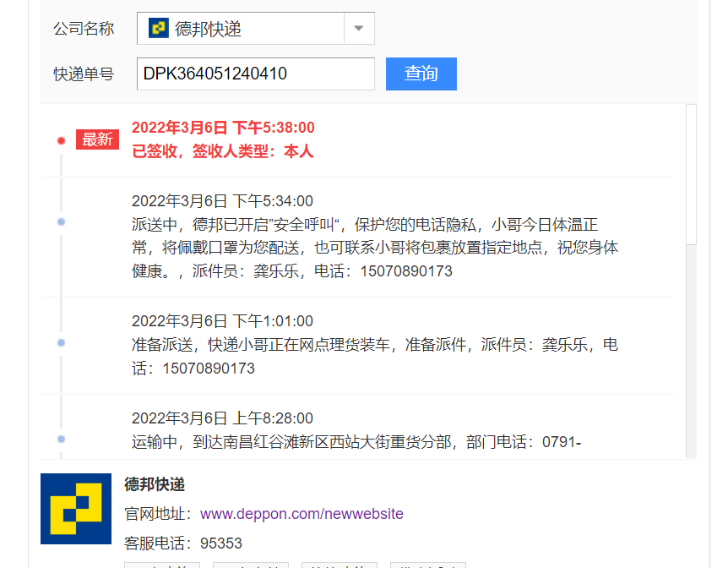The image size is (728, 568).
Task: Click the timestamp 2022年3月6日 上午8:28:00
Action: click(x=222, y=418)
